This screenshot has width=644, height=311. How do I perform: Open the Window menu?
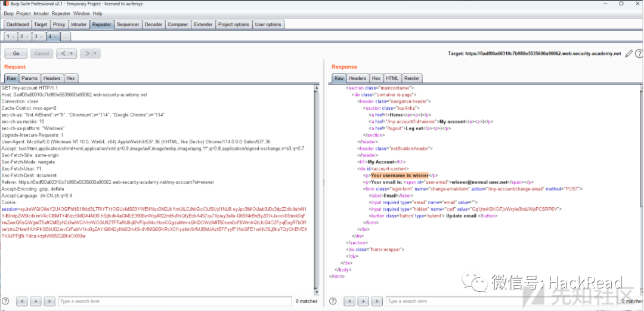point(81,14)
